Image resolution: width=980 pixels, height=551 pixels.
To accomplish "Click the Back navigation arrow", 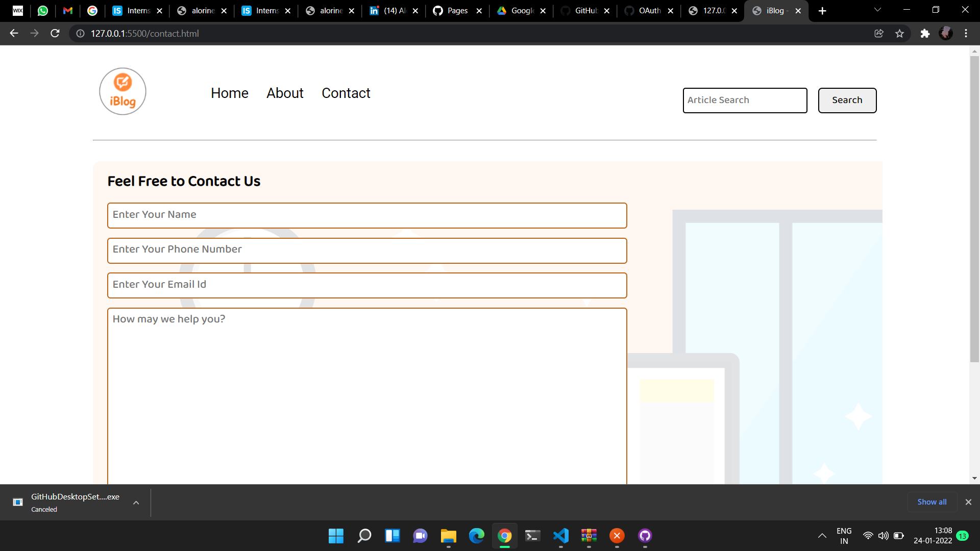I will coord(13,33).
